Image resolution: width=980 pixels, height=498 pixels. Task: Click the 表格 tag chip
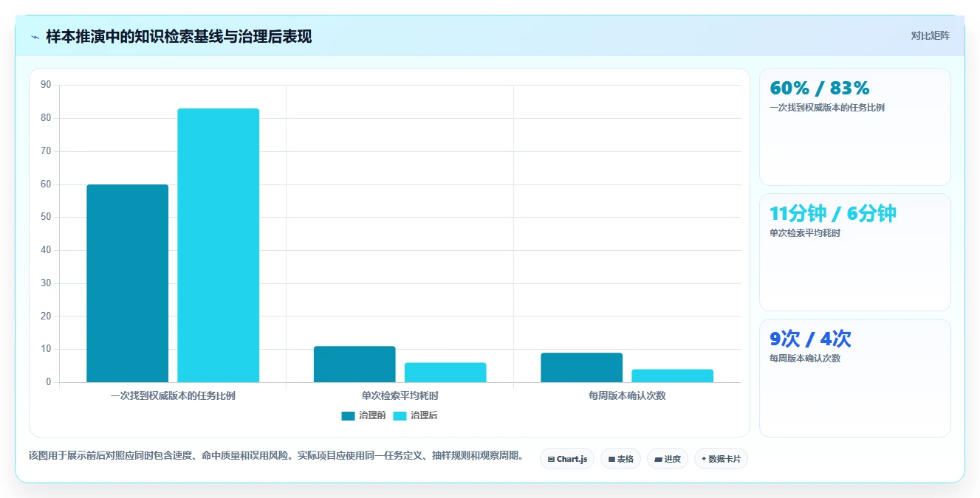pyautogui.click(x=620, y=459)
